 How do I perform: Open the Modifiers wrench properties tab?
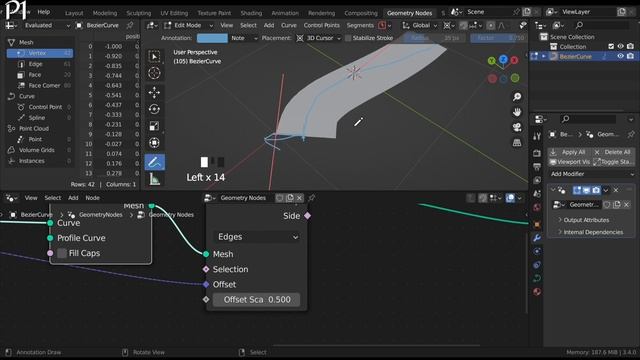click(x=537, y=238)
